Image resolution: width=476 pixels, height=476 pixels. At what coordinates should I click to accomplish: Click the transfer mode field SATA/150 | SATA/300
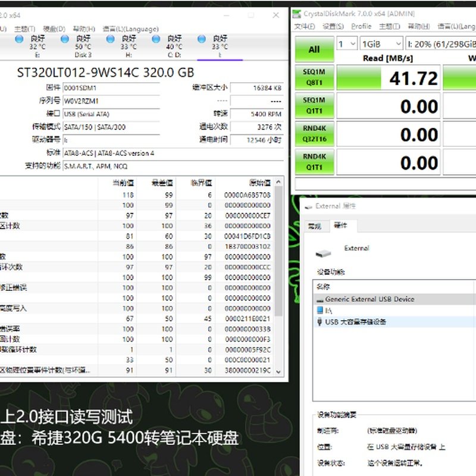tap(111, 127)
